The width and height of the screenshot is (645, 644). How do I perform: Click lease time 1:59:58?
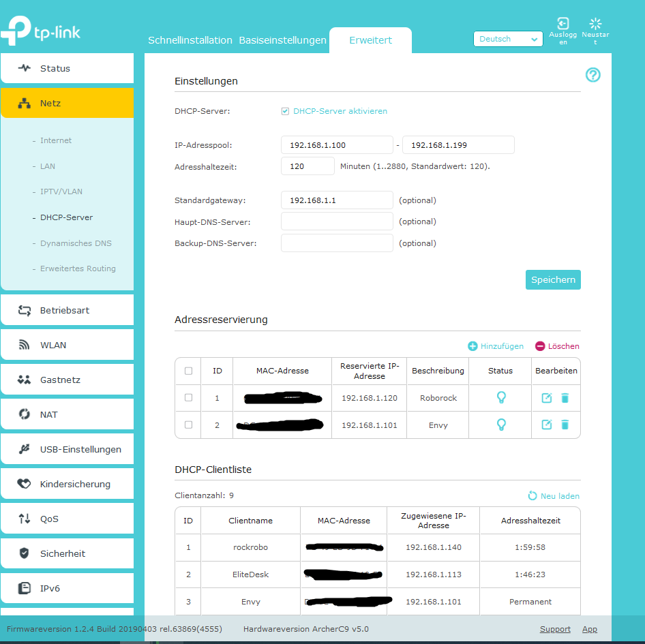coord(530,547)
